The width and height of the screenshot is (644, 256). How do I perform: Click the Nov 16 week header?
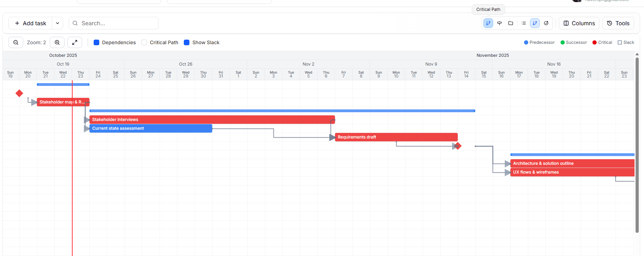coord(554,64)
